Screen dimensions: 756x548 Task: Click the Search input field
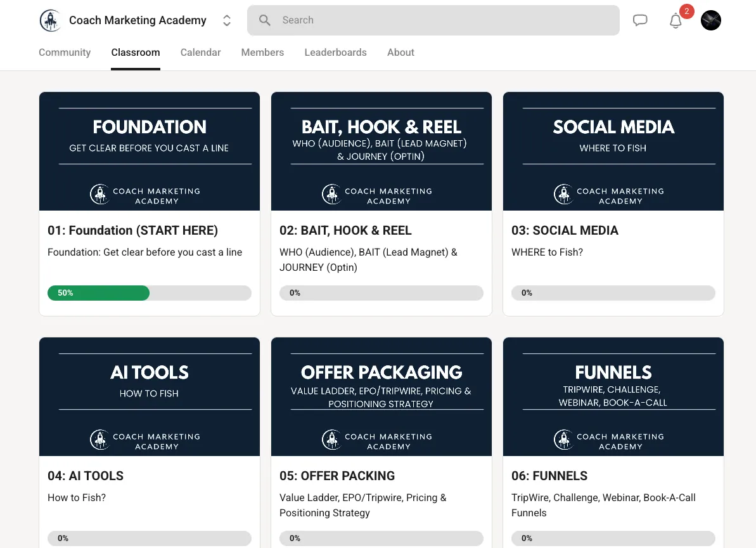click(433, 20)
